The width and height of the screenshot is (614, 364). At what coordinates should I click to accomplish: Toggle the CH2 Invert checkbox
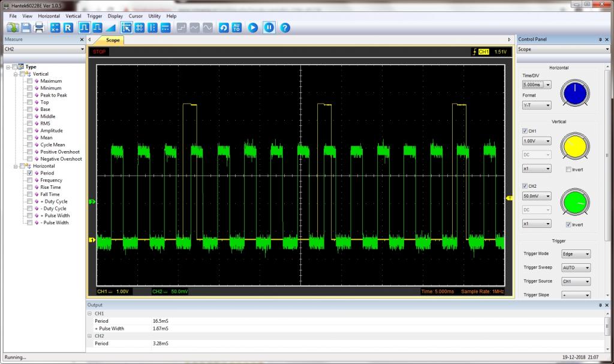point(568,224)
